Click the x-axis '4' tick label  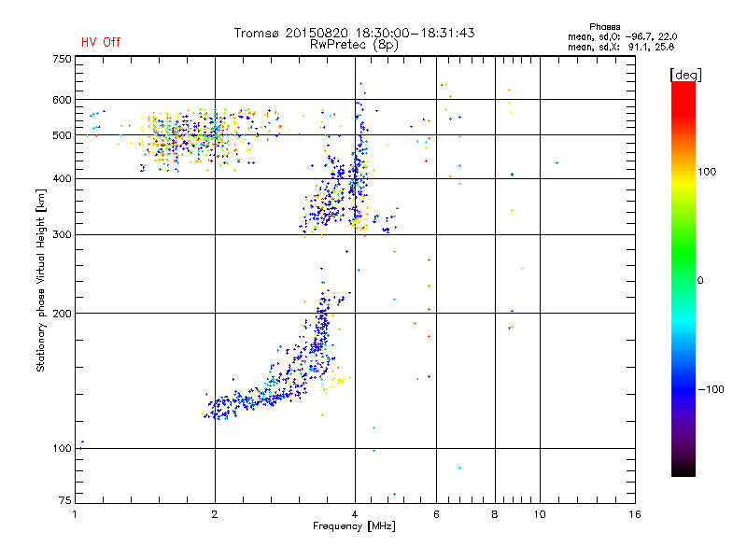click(355, 514)
